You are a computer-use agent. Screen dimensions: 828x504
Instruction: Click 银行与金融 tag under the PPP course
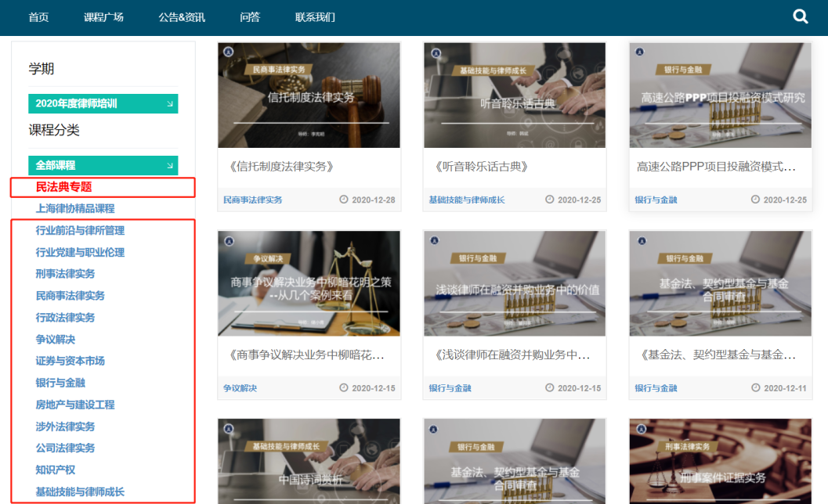click(x=656, y=200)
